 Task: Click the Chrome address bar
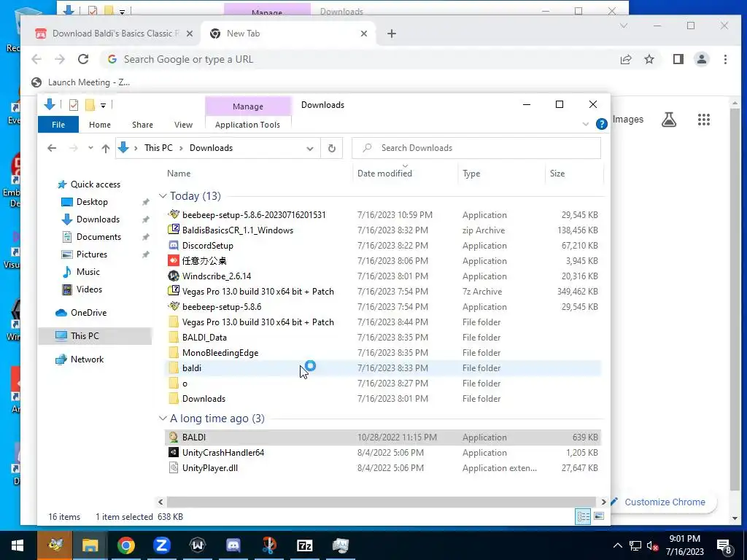pyautogui.click(x=362, y=59)
